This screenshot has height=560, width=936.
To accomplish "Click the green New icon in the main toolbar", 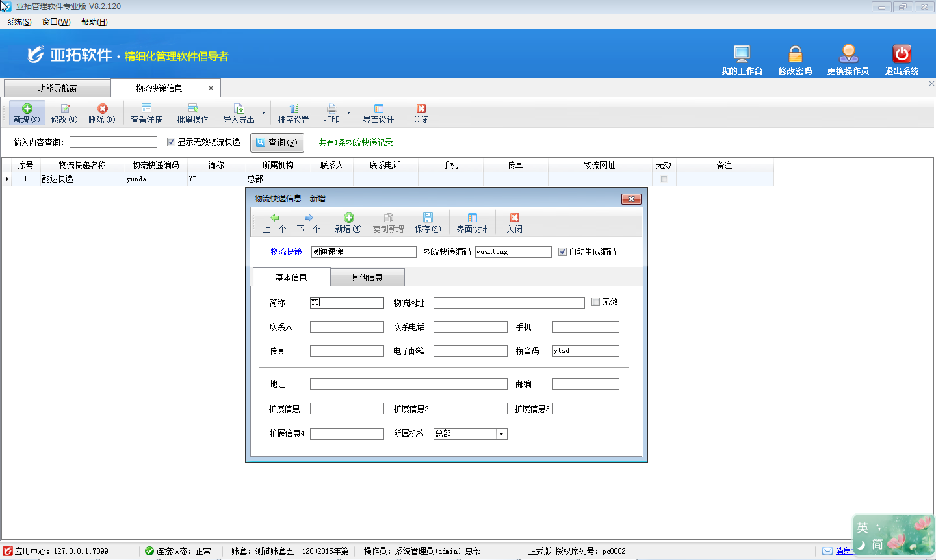I will (x=27, y=108).
